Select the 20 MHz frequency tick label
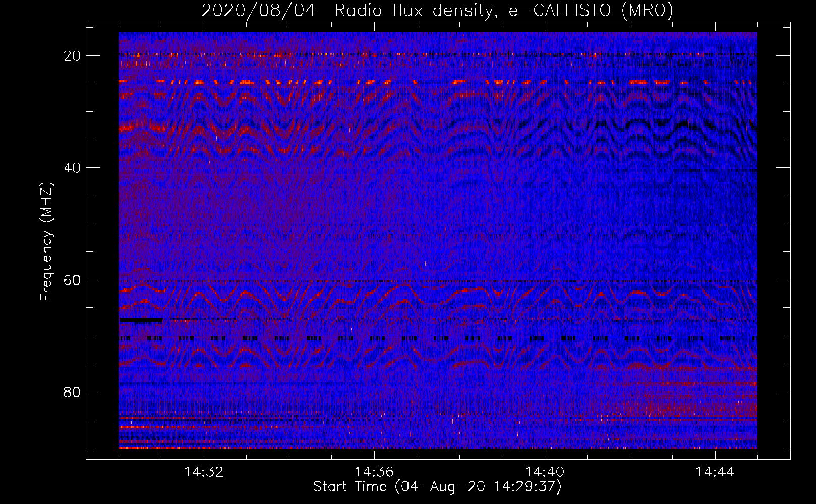 click(x=72, y=55)
